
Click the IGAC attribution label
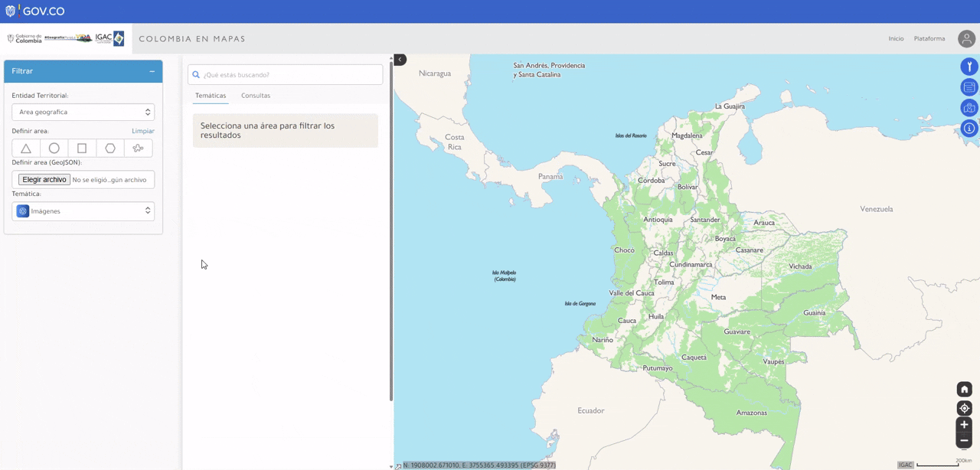coord(906,465)
